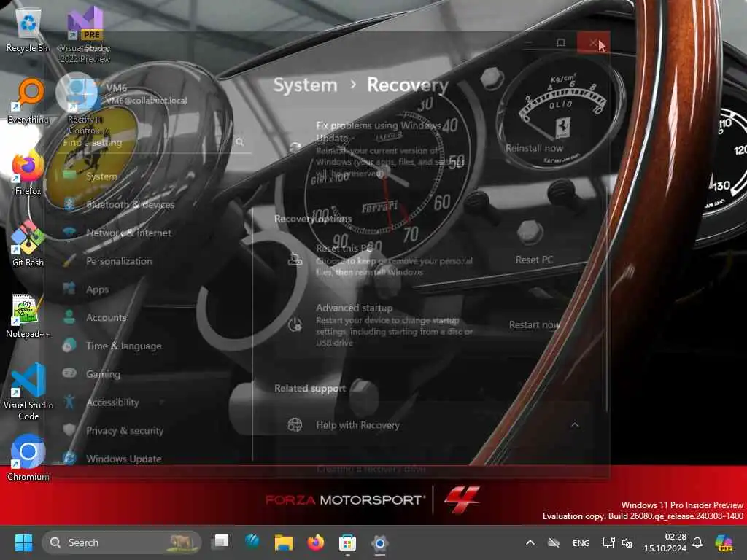The width and height of the screenshot is (747, 560).
Task: Click System in the breadcrumb
Action: 306,85
